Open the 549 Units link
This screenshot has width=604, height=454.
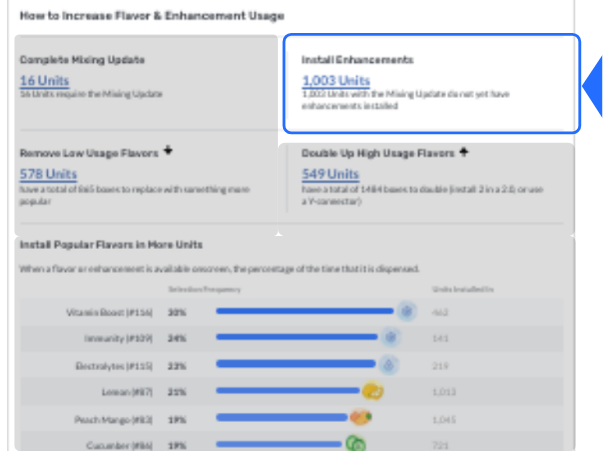click(x=331, y=174)
